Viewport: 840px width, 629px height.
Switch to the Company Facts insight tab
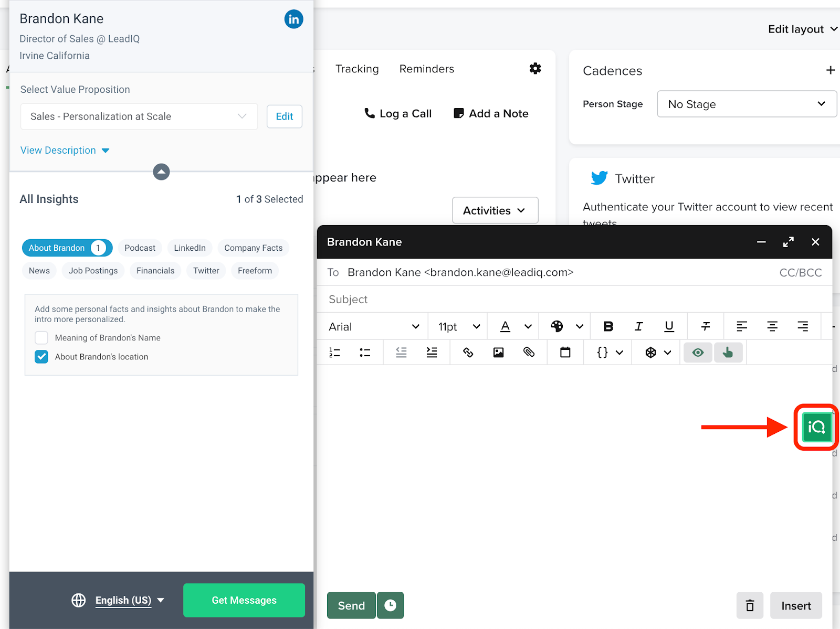tap(253, 248)
